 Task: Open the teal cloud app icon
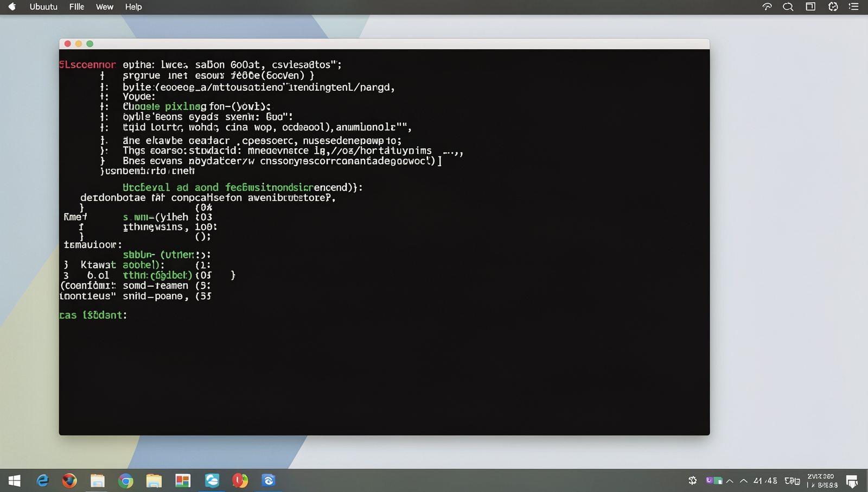tap(212, 481)
